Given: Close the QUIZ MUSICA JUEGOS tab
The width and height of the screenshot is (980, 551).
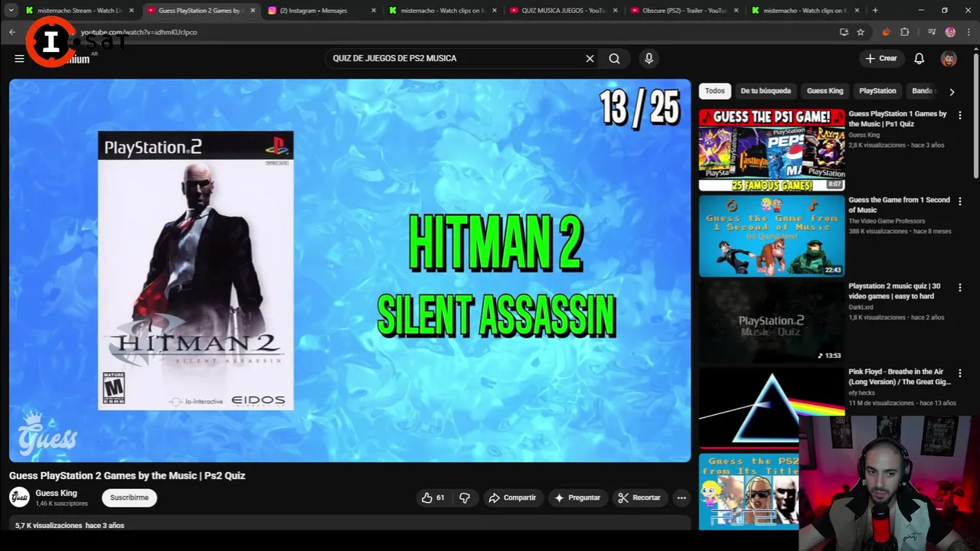Looking at the screenshot, I should (615, 11).
